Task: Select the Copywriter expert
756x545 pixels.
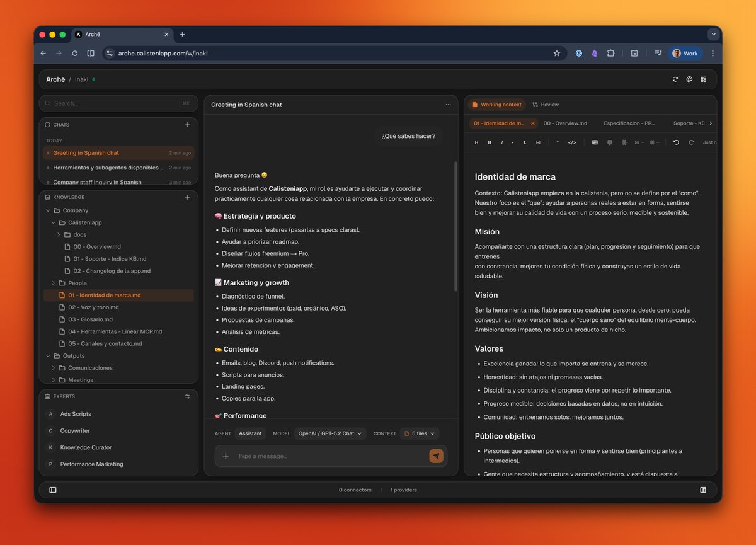Action: pos(75,431)
